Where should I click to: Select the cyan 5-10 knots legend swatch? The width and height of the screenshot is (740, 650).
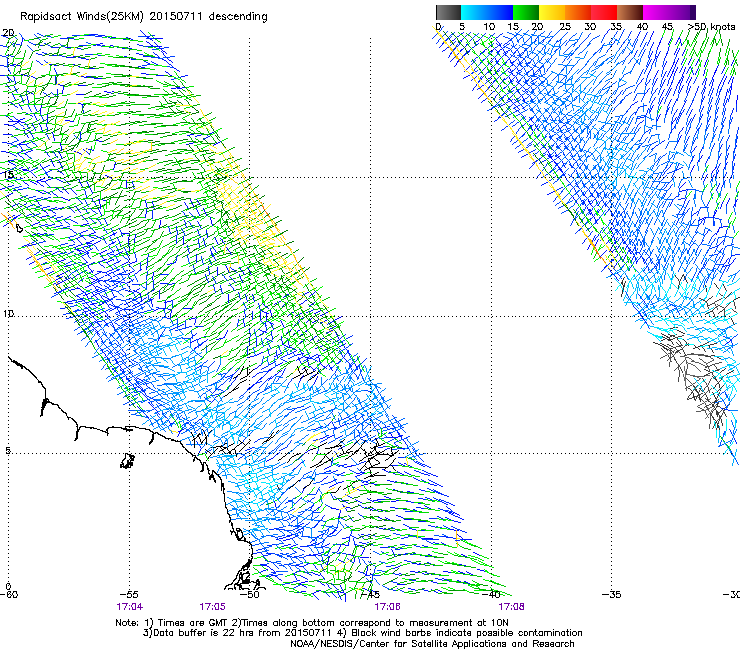(x=474, y=12)
